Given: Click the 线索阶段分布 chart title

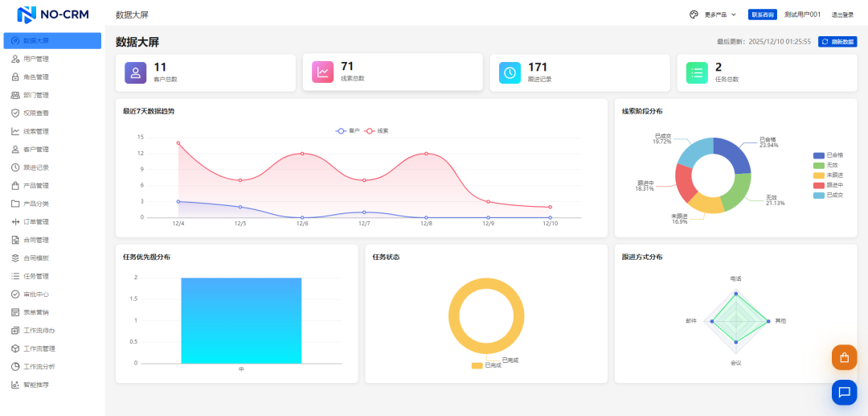Looking at the screenshot, I should point(642,111).
